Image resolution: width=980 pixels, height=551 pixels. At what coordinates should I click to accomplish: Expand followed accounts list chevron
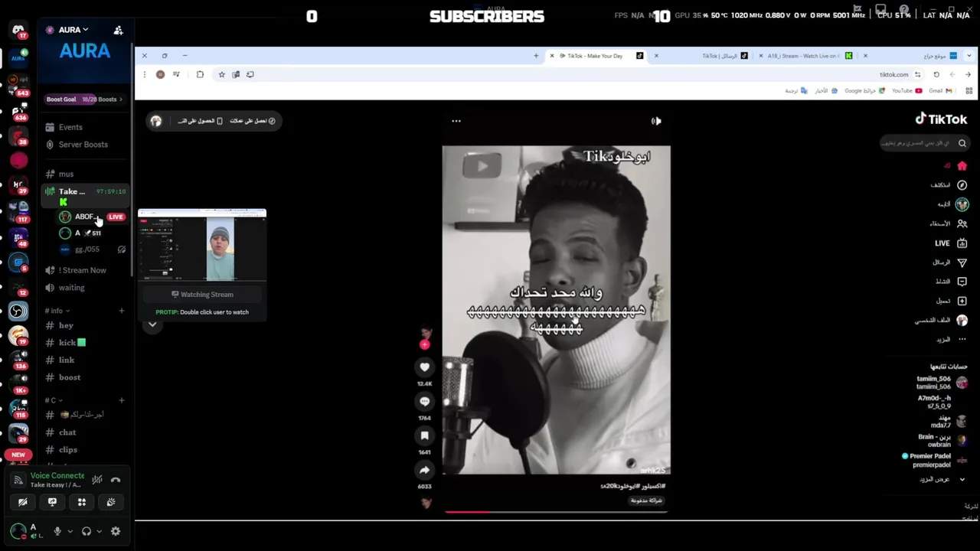(x=962, y=480)
